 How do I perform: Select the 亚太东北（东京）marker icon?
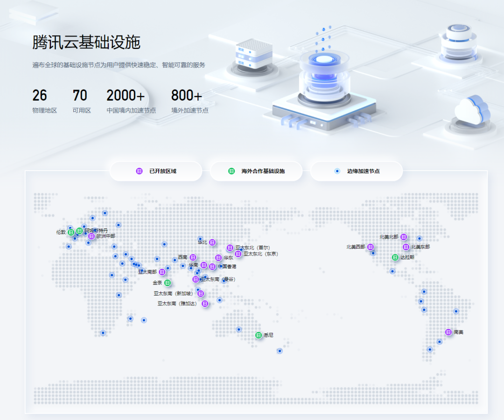coord(238,254)
